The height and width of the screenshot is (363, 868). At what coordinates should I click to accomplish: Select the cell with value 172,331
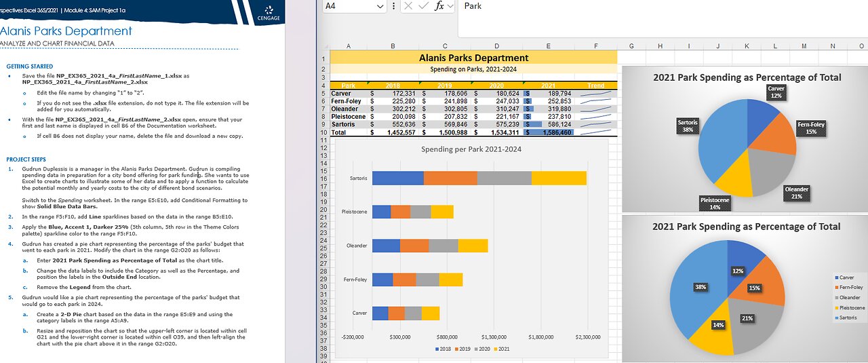point(392,93)
